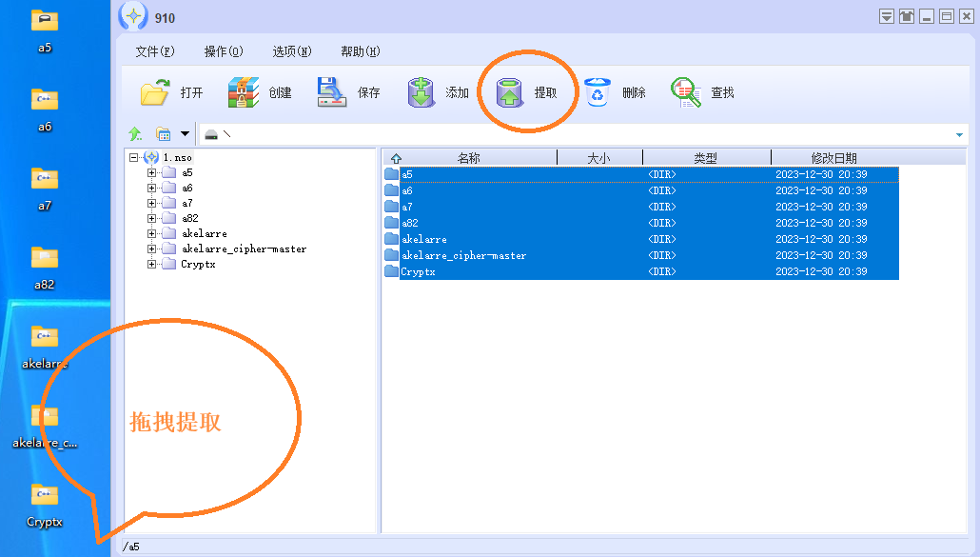Expand the address path dropdown

(x=959, y=135)
